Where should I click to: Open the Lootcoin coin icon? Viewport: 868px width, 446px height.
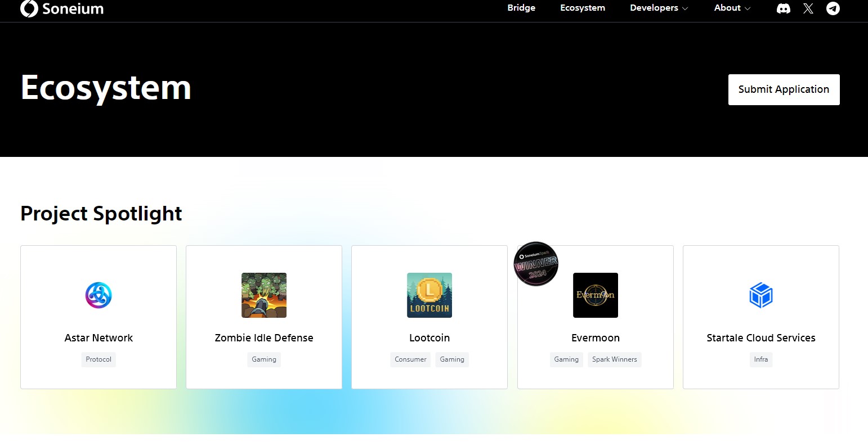(429, 295)
